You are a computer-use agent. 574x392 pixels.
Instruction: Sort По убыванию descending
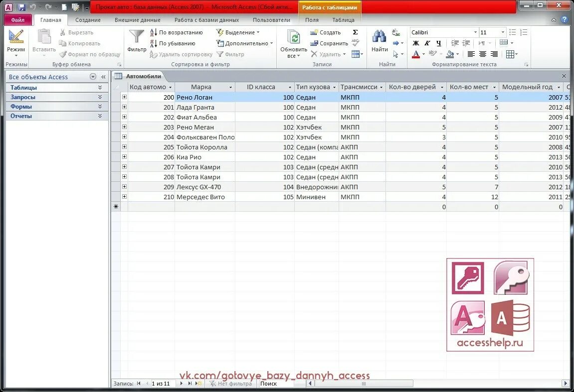coord(173,43)
